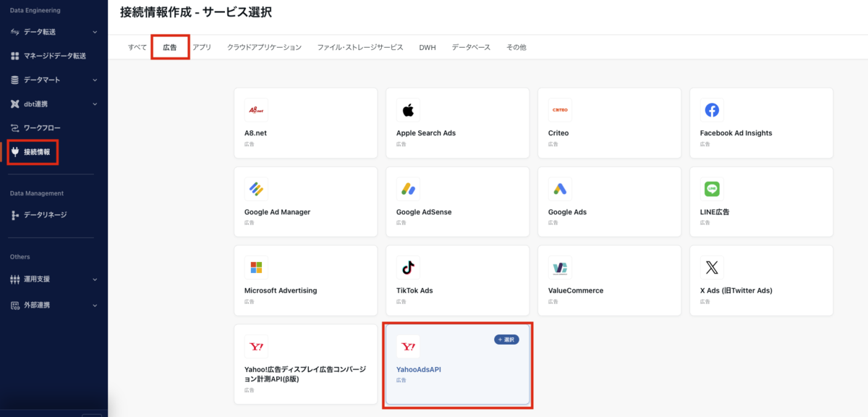The height and width of the screenshot is (417, 868).
Task: Click the ワークフロー sidebar icon
Action: [14, 128]
